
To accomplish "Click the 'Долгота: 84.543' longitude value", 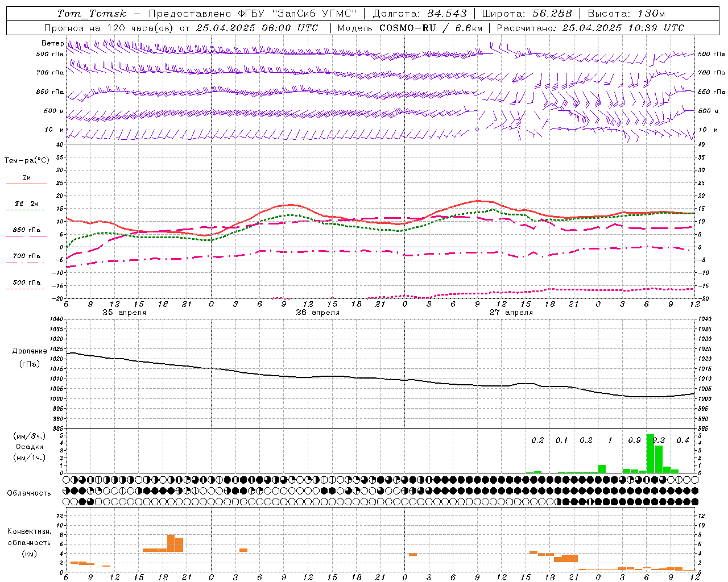I will (420, 14).
